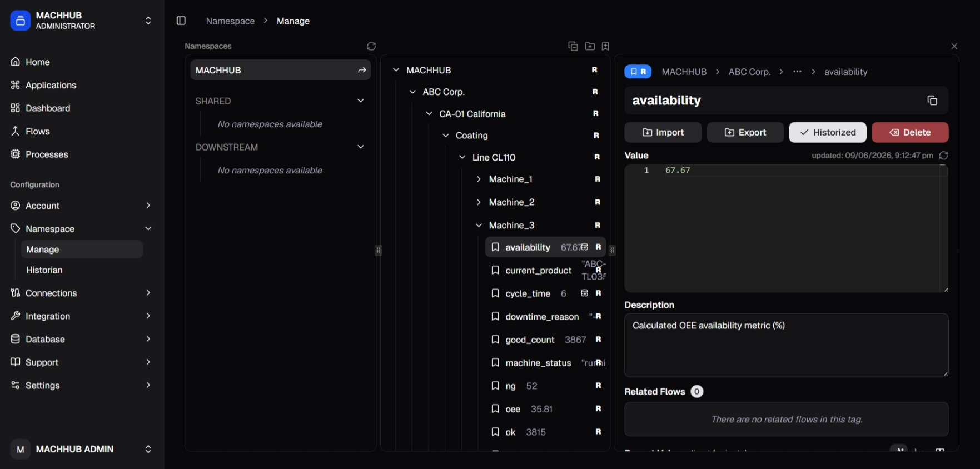Click the Delete button
The width and height of the screenshot is (980, 469).
pyautogui.click(x=910, y=132)
